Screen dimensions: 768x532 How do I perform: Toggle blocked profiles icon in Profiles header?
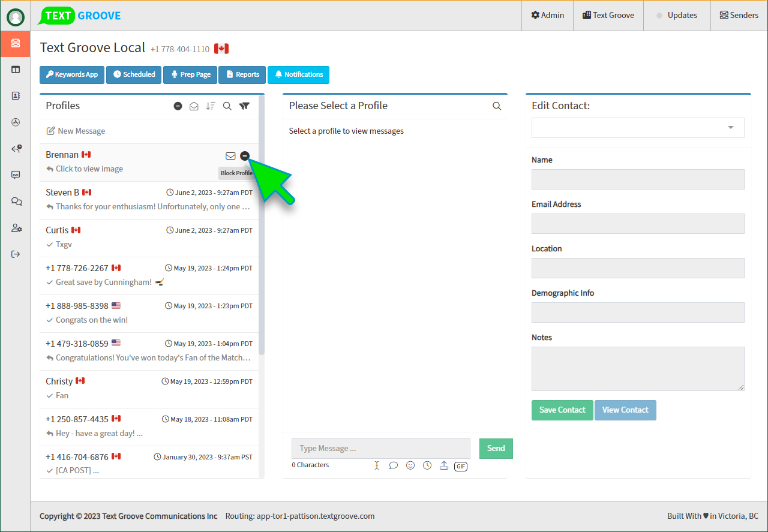[x=178, y=106]
